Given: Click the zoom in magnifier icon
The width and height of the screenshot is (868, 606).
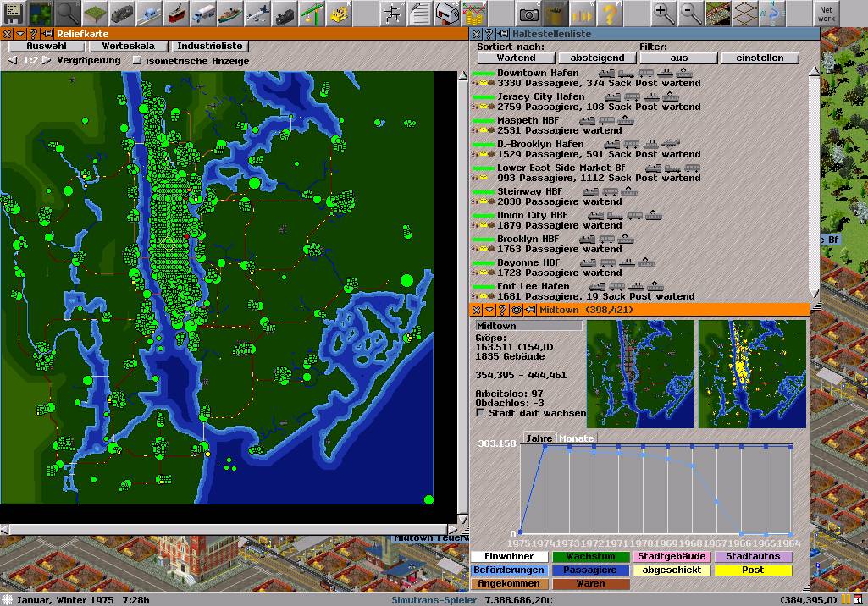Looking at the screenshot, I should point(665,13).
